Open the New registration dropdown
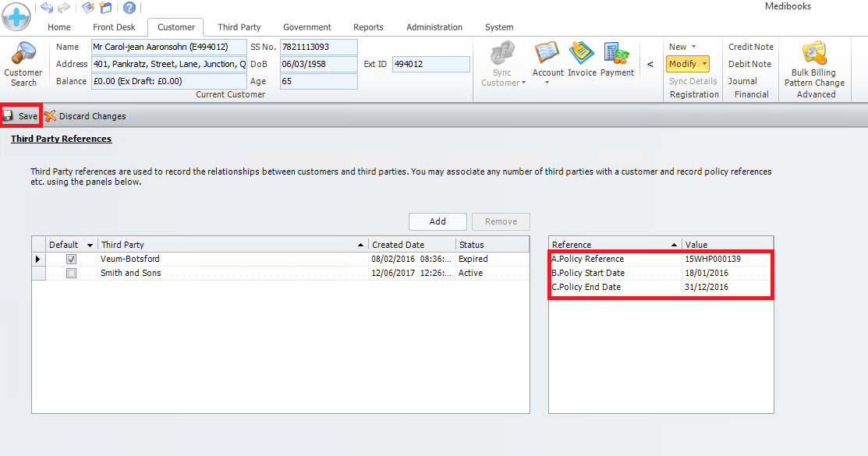 click(682, 47)
